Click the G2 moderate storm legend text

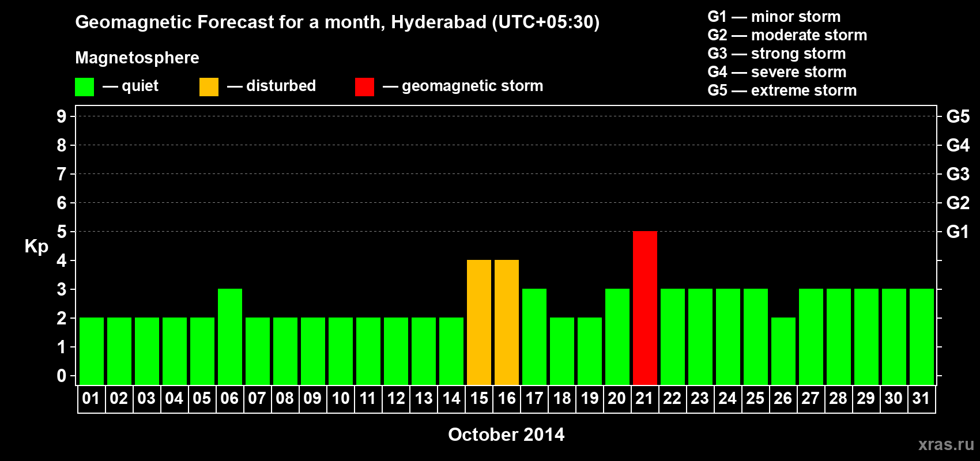787,35
